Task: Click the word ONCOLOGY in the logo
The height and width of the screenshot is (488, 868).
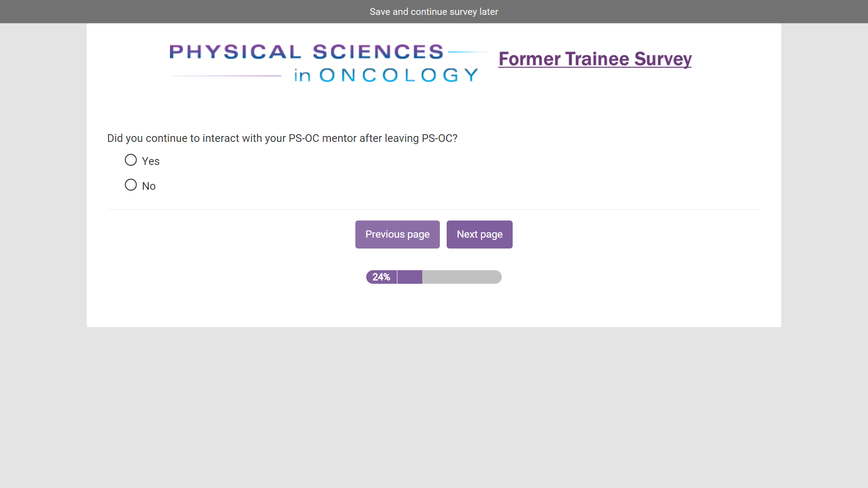Action: tap(399, 75)
